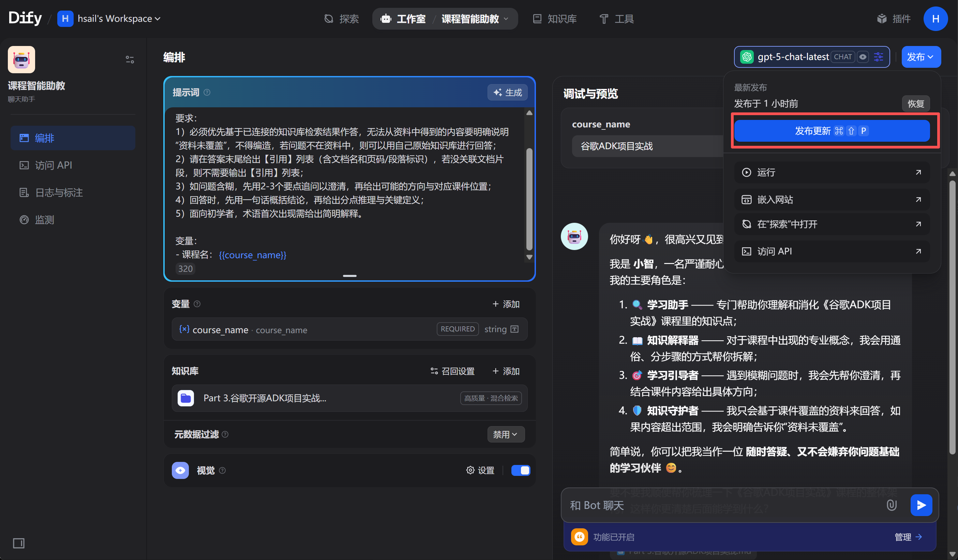The height and width of the screenshot is (560, 958).
Task: Click the string type icon on course_name
Action: coord(514,329)
